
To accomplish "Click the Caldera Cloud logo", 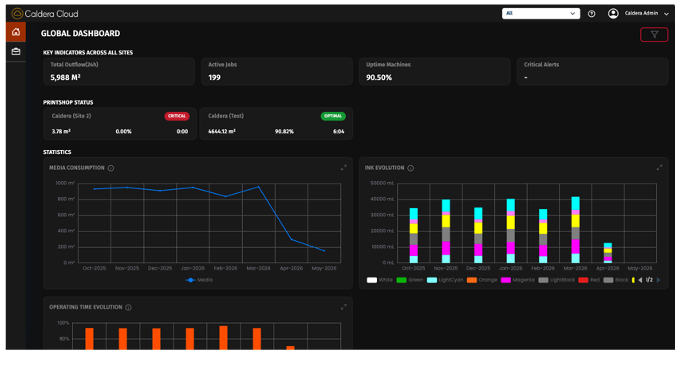I will [45, 14].
